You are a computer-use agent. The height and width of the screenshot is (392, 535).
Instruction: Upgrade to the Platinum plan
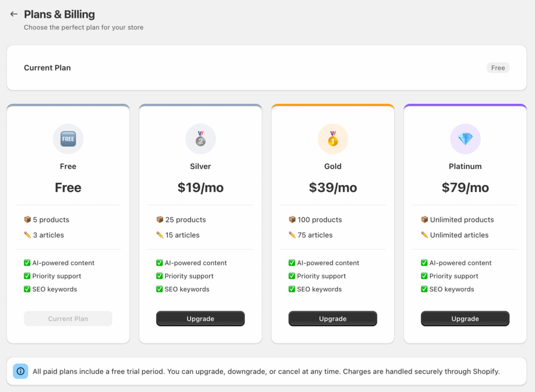[x=465, y=318]
